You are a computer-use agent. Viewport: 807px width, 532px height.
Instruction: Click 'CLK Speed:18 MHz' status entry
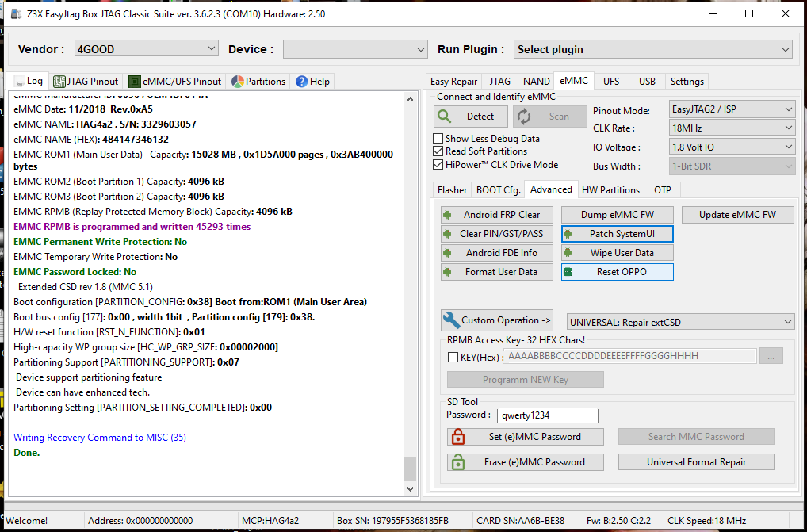(706, 521)
